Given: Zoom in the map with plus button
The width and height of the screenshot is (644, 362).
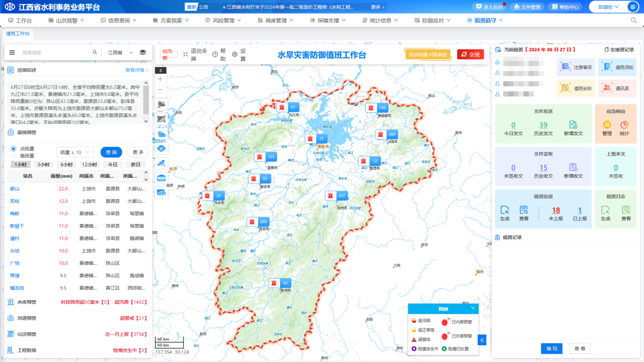Looking at the screenshot, I should 161,79.
